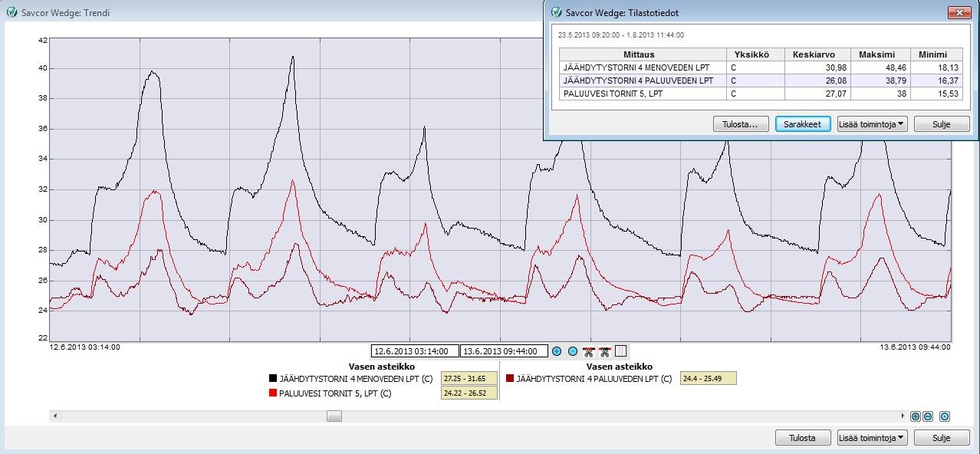The width and height of the screenshot is (980, 454).
Task: Click legend label PALUUVESI TORNIT 5, LPT (C)
Action: 335,393
